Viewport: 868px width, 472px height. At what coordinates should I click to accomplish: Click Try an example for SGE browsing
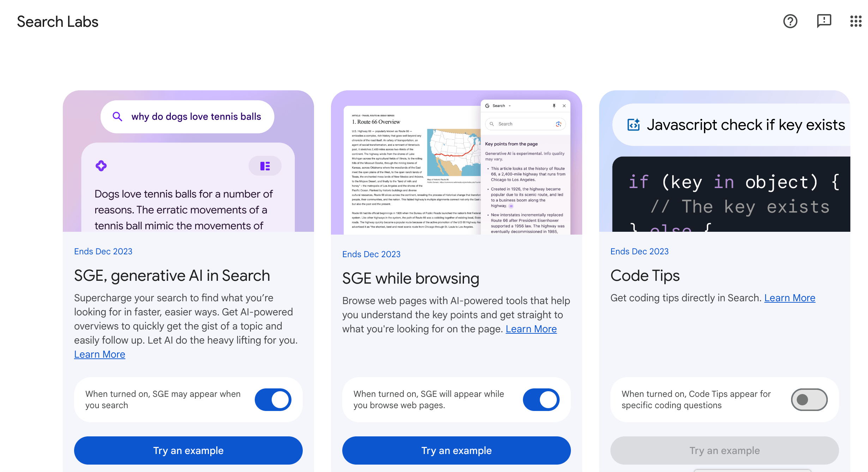[456, 450]
